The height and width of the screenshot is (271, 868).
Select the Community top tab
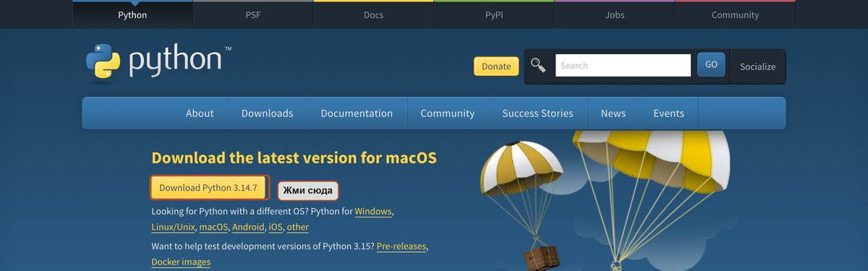[735, 14]
